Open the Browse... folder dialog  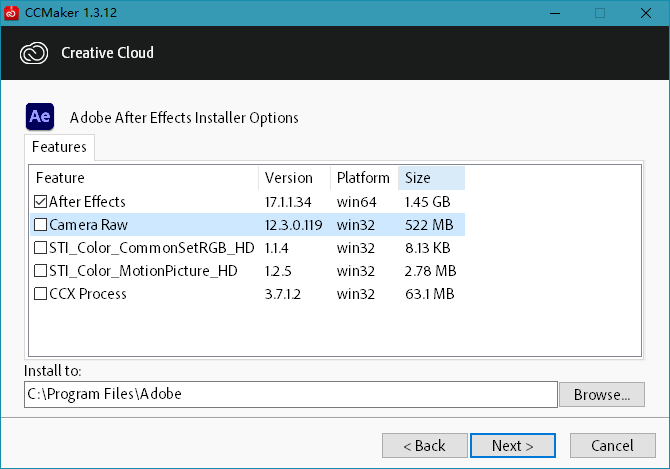602,395
